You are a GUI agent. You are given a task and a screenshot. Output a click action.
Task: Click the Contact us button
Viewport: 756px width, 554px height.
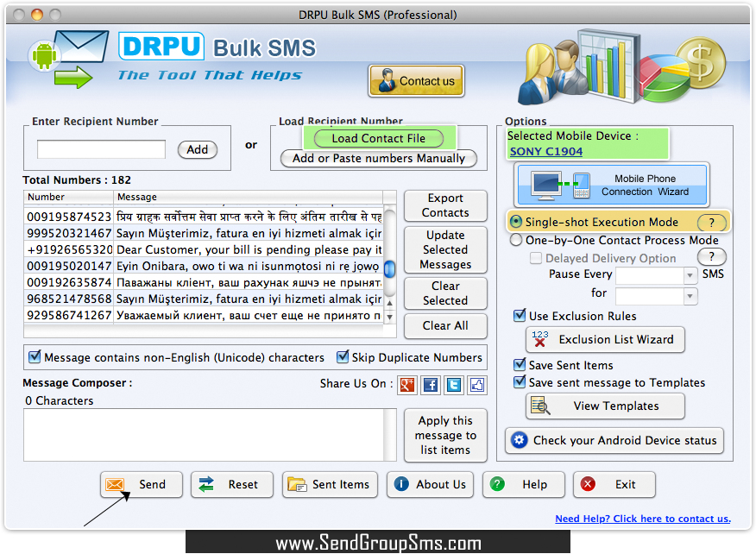pyautogui.click(x=416, y=80)
